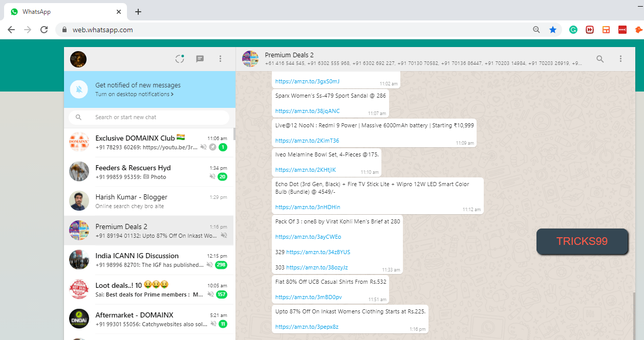This screenshot has height=340, width=644.
Task: Go back in the browser
Action: coord(11,30)
